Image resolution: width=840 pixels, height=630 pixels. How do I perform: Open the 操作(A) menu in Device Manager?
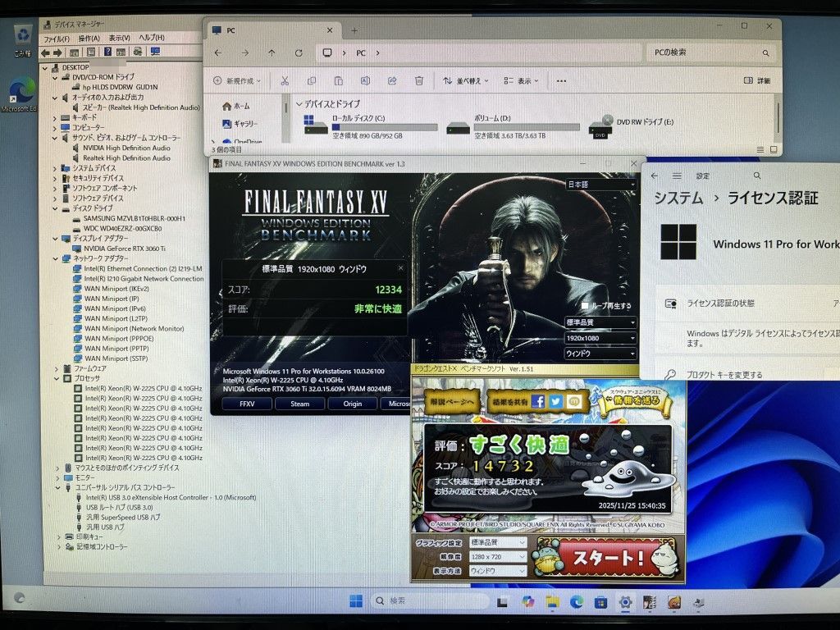tap(89, 39)
